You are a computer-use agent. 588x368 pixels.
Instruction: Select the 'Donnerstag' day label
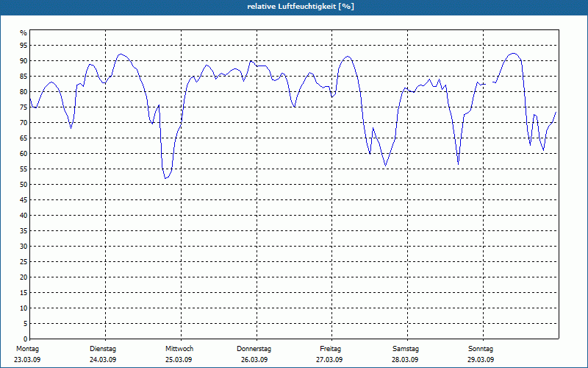[254, 349]
